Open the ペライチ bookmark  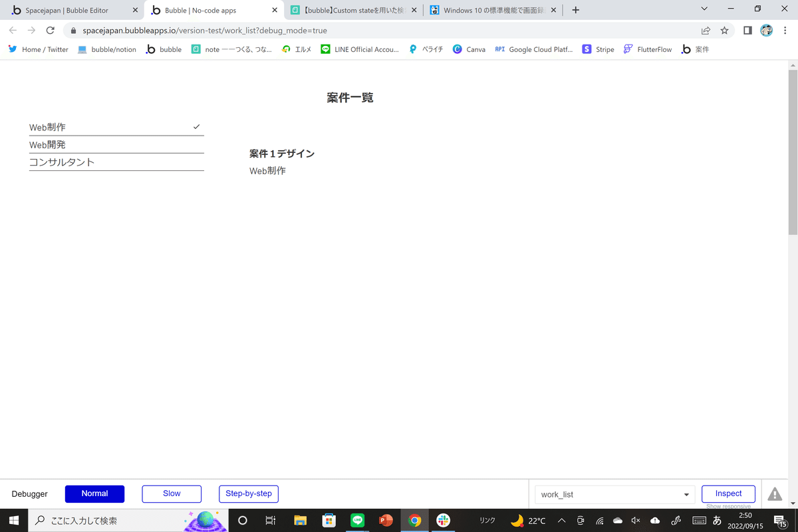pos(426,49)
